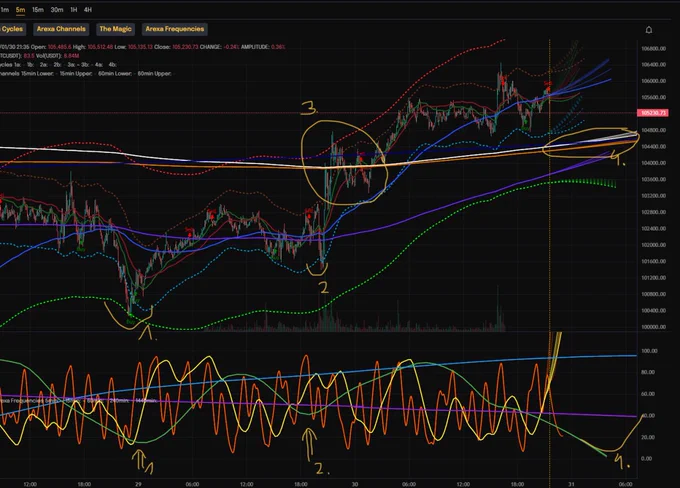Select the 1H timeframe
The height and width of the screenshot is (488, 680).
(74, 10)
